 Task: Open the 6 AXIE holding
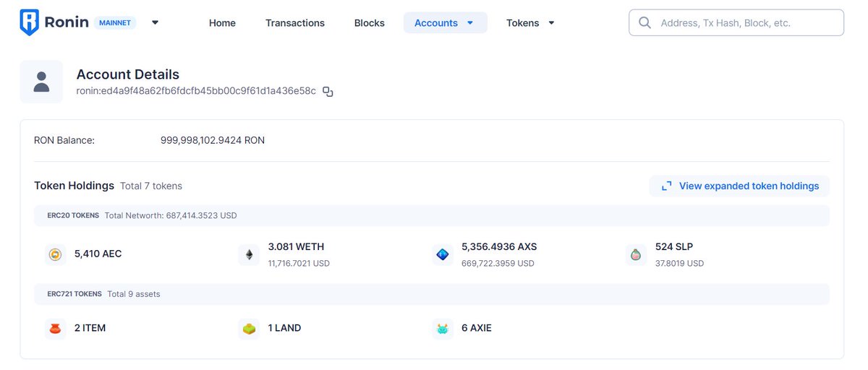(x=477, y=328)
